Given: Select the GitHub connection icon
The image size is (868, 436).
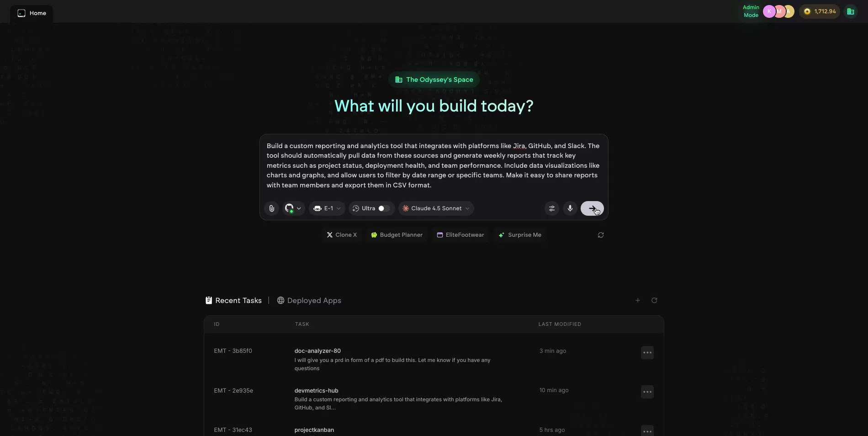Looking at the screenshot, I should coord(288,208).
